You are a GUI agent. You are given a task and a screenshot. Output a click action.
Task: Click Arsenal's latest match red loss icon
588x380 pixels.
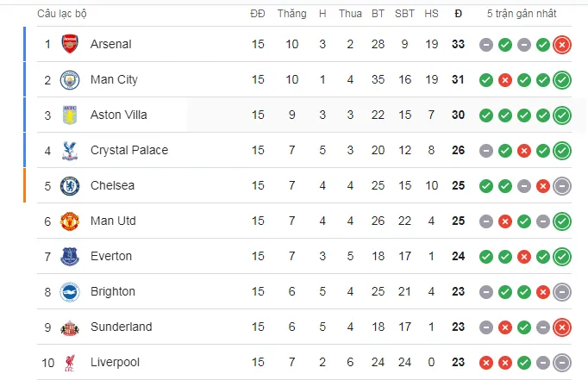(562, 44)
